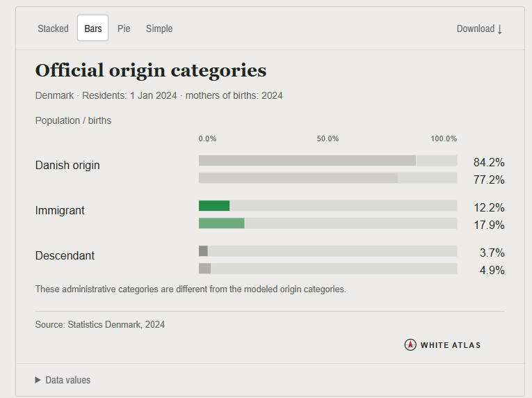This screenshot has width=532, height=398.
Task: Select the Bars view tab
Action: pos(92,29)
